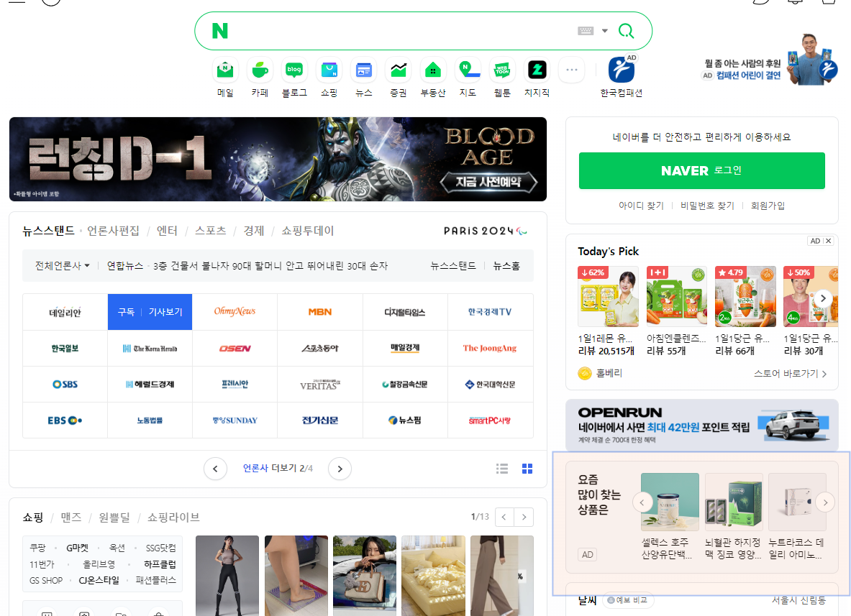The width and height of the screenshot is (851, 616).
Task: Click the 회원가입 link
Action: (x=768, y=206)
